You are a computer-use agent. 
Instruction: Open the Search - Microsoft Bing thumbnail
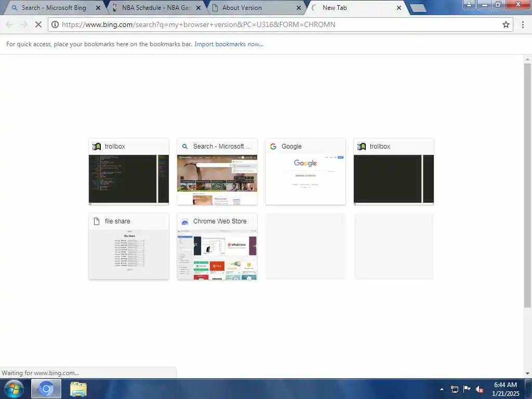(x=217, y=171)
